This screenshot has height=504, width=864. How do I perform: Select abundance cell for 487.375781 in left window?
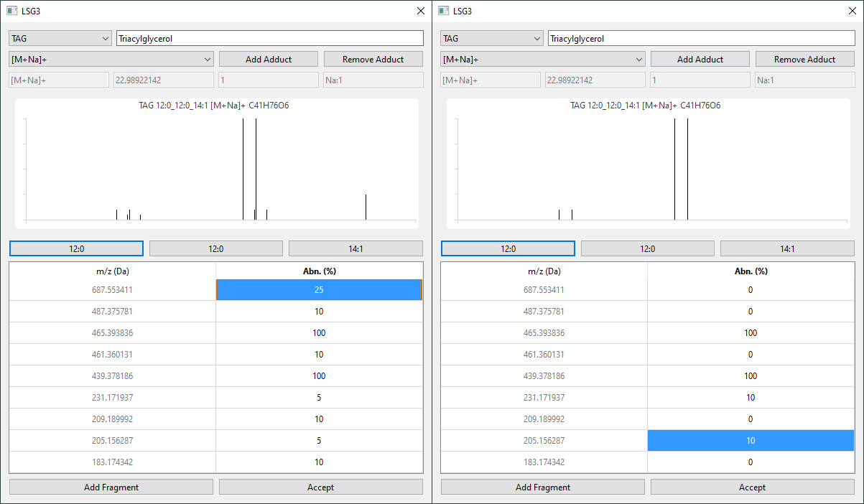click(319, 311)
